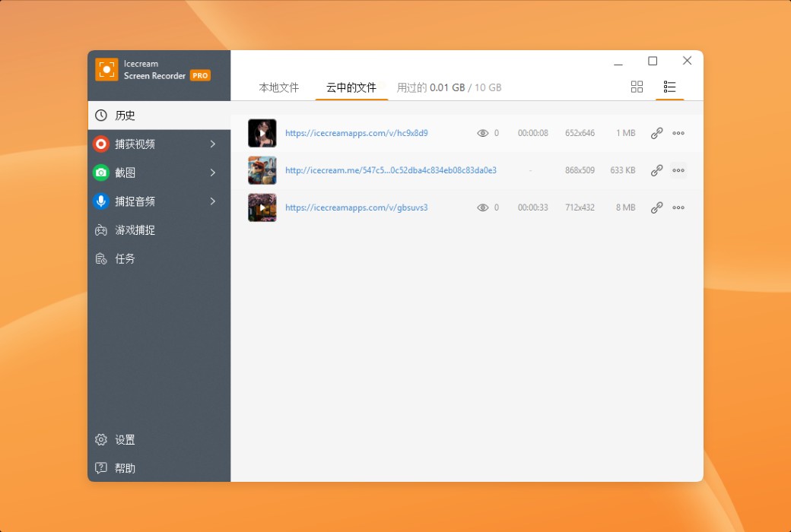Viewport: 791px width, 532px height.
Task: Open the 帮助 help icon
Action: tap(101, 468)
